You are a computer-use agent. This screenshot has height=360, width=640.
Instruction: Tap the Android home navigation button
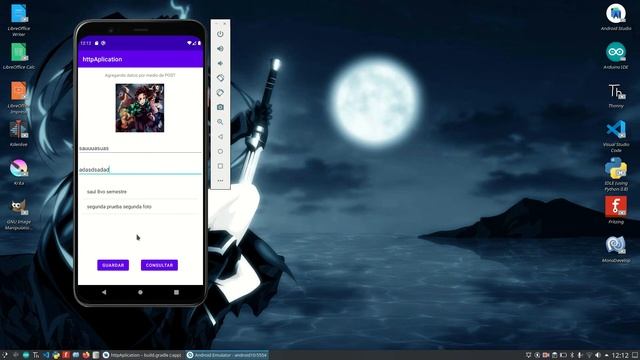pyautogui.click(x=140, y=292)
